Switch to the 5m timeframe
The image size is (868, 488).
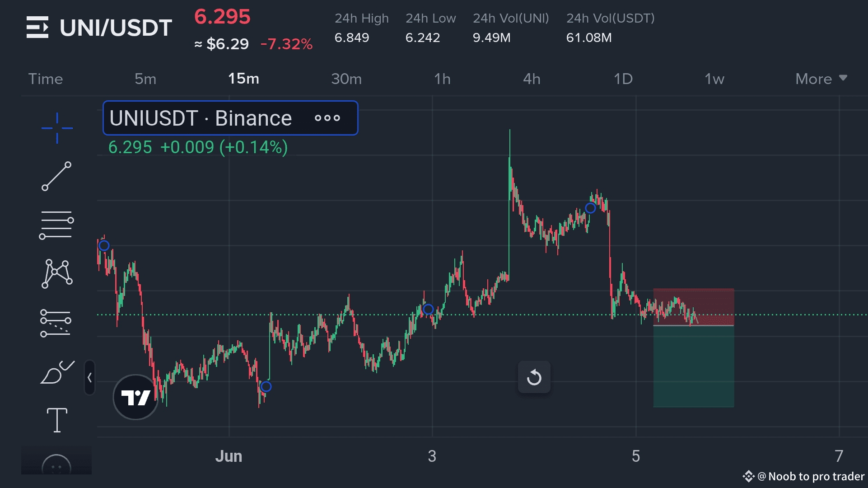coord(145,79)
